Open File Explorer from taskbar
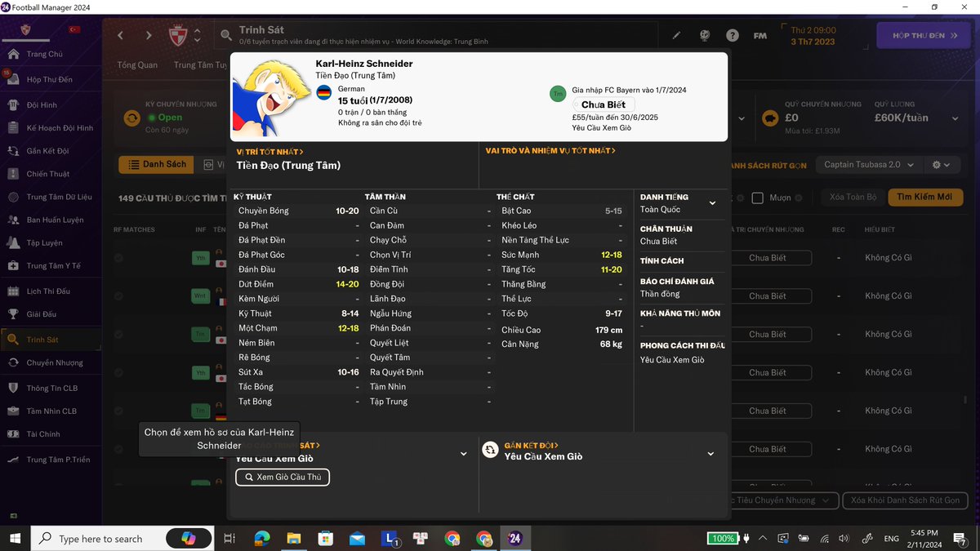The height and width of the screenshot is (551, 980). pyautogui.click(x=294, y=539)
